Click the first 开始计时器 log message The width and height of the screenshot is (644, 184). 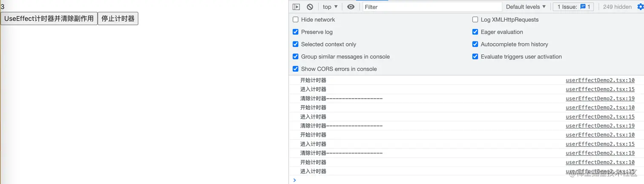pos(313,80)
